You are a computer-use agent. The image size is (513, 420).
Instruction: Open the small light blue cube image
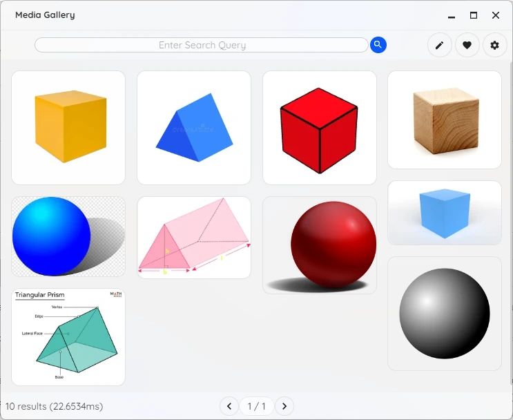pos(444,212)
